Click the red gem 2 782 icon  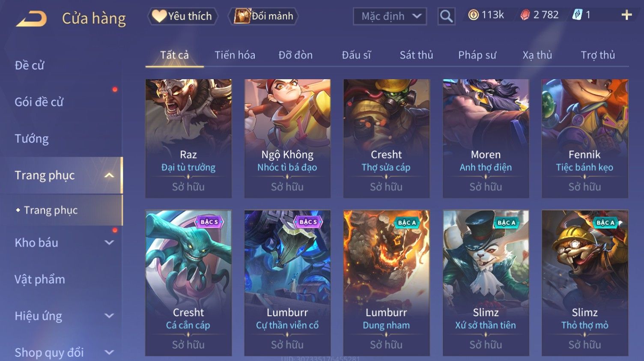[525, 15]
